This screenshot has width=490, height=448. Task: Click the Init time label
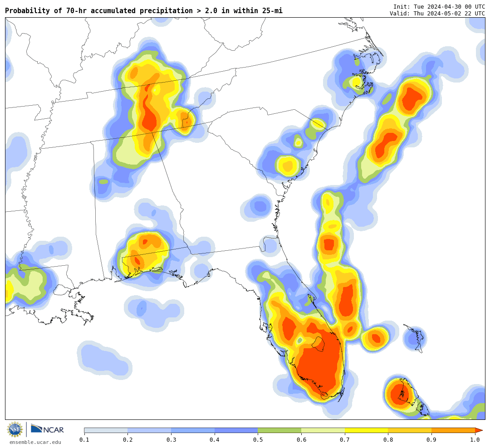pos(439,6)
